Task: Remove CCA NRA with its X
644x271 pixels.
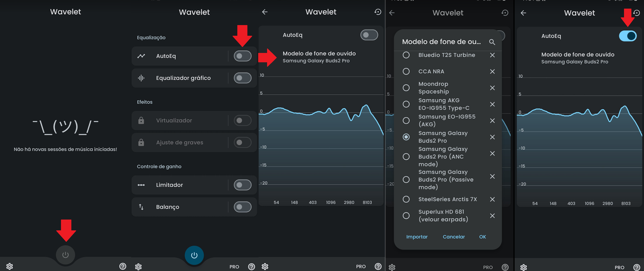Action: pyautogui.click(x=493, y=72)
